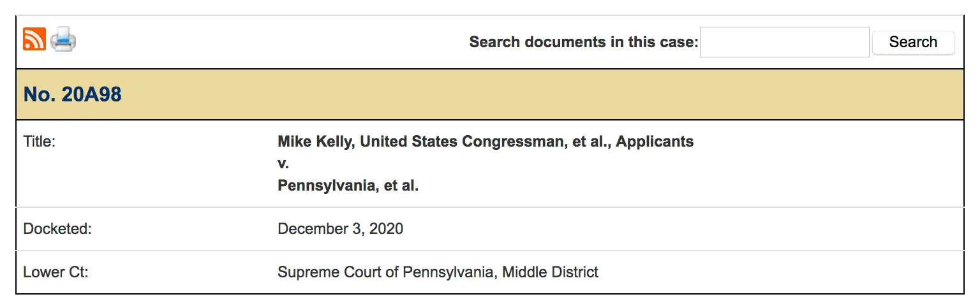Select "Supreme Court of Pennsylvania" text
Screen dimensions: 980x306
point(385,272)
